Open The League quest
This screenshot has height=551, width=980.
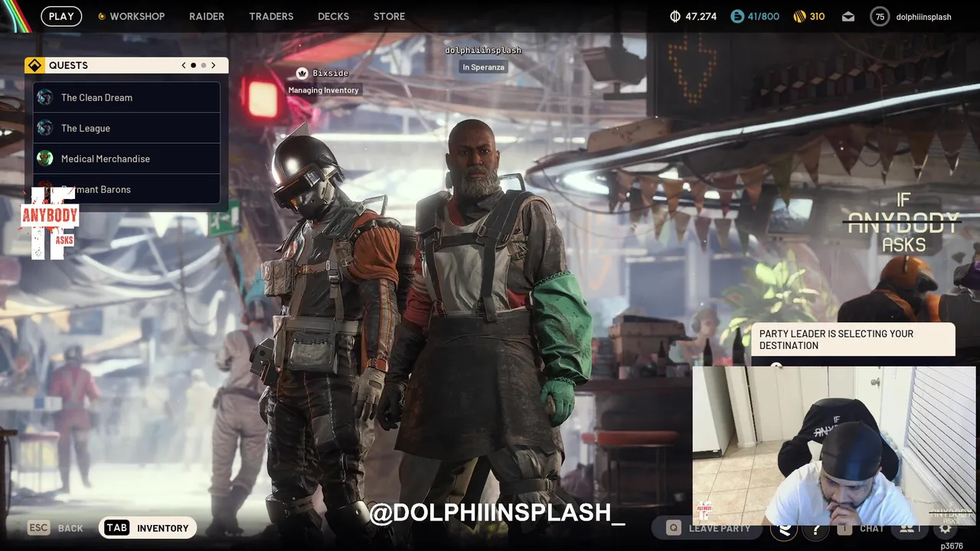126,128
